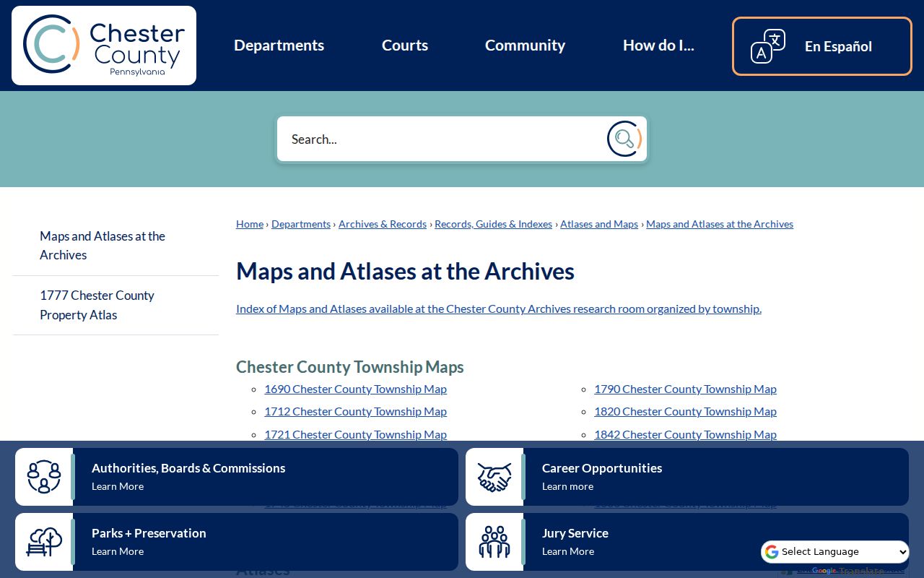924x578 pixels.
Task: Open the Select Language dropdown
Action: click(x=835, y=552)
